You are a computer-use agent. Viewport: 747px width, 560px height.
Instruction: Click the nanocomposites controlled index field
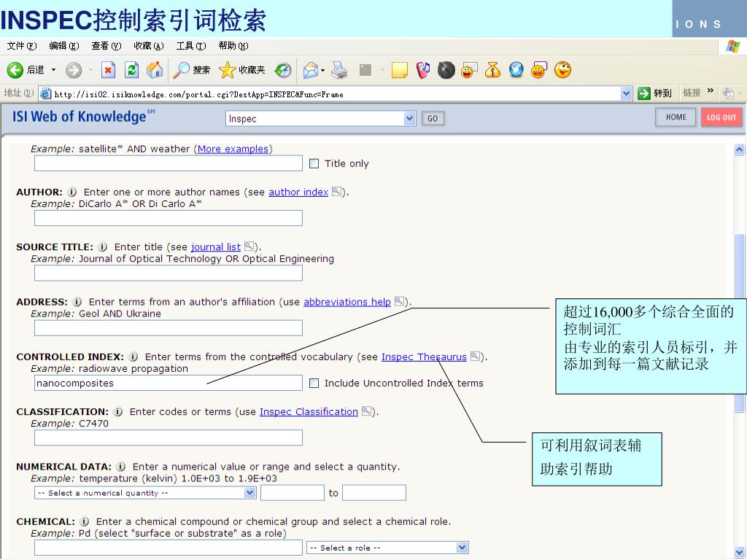(x=169, y=383)
